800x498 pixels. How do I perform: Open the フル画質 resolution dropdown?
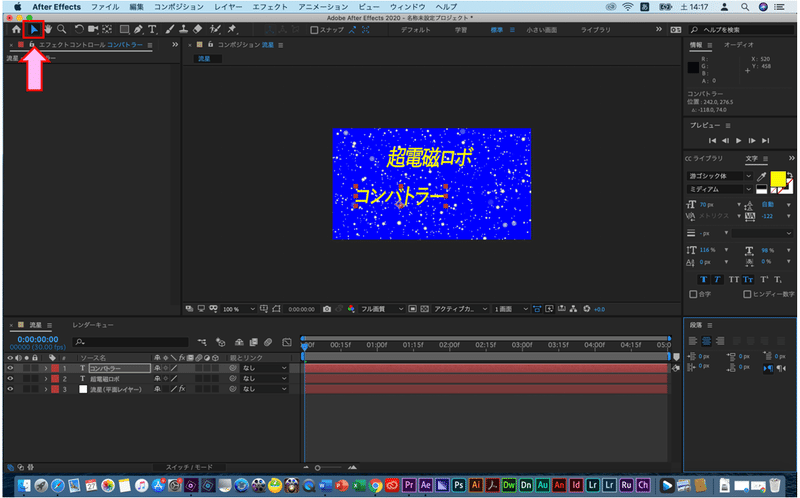pyautogui.click(x=382, y=309)
